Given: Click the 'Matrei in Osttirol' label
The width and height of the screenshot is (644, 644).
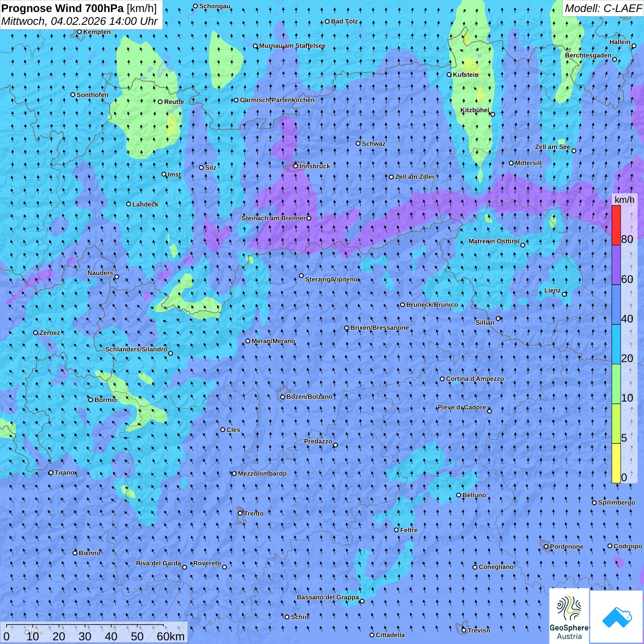Looking at the screenshot, I should point(494,241).
